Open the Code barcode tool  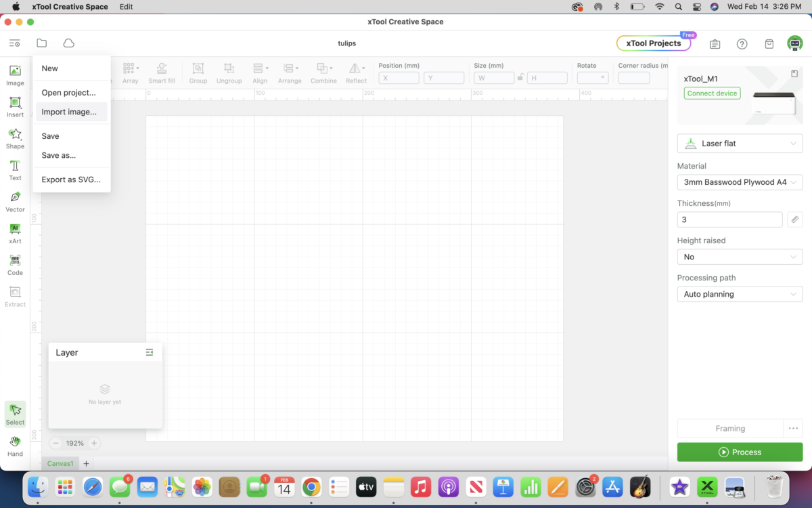point(15,265)
